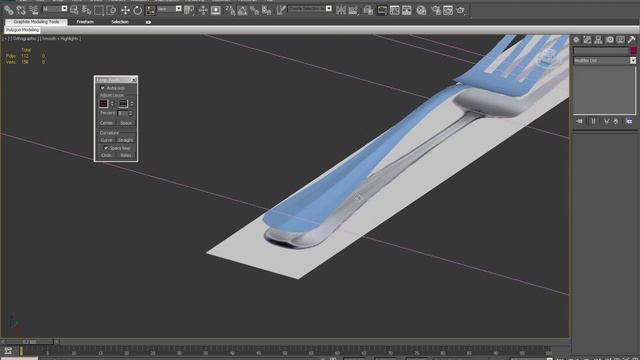Enable Select and Manipulate tool
640x360 pixels.
(x=203, y=10)
